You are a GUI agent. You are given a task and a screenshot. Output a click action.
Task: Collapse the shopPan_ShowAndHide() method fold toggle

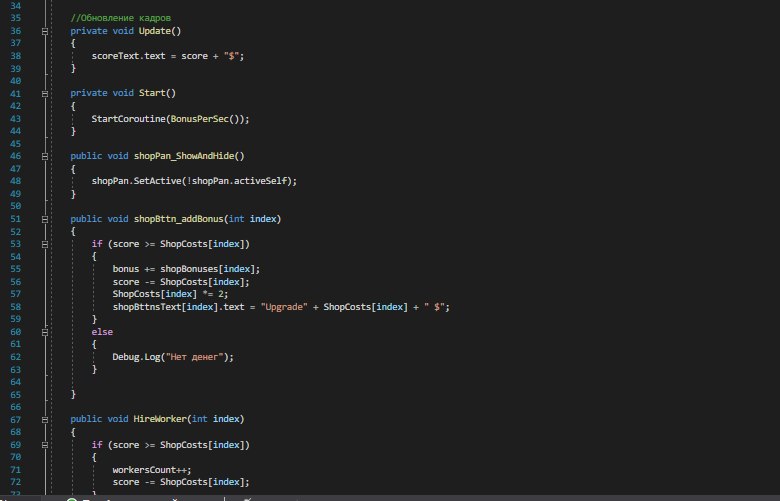[45, 156]
